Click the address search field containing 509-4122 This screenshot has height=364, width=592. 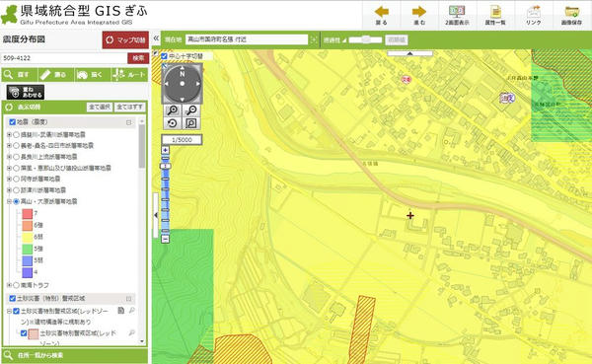[x=64, y=58]
